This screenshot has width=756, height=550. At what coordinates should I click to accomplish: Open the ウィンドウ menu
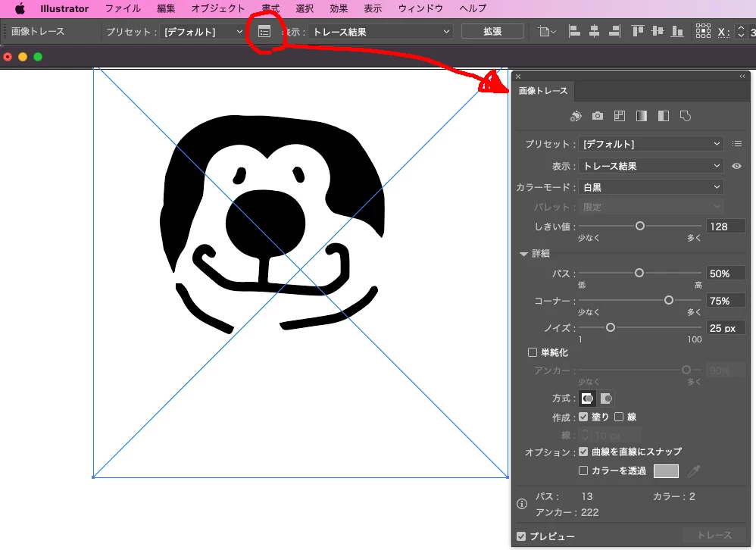point(420,8)
